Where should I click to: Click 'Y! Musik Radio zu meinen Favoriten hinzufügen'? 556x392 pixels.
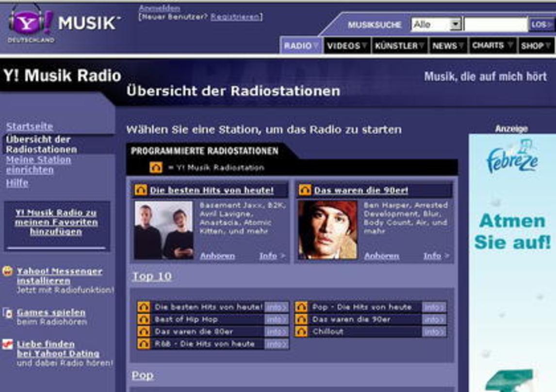pyautogui.click(x=56, y=222)
